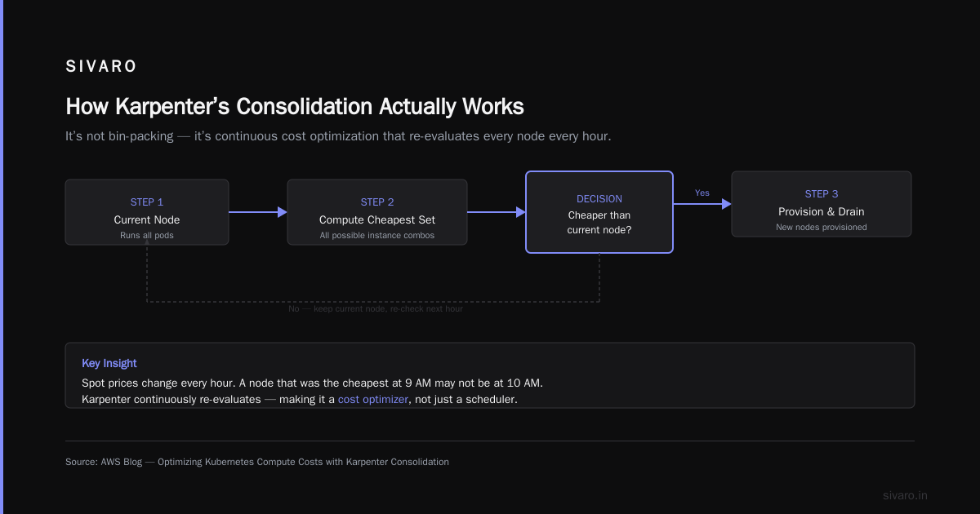Viewport: 980px width, 514px height.
Task: Click the 'New nodes provisioned' caption
Action: coord(822,228)
